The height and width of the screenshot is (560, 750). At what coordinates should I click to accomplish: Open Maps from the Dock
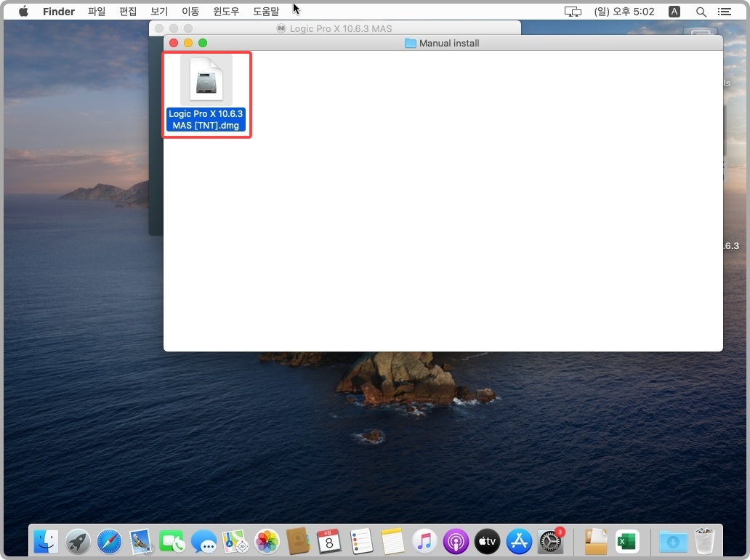point(235,542)
